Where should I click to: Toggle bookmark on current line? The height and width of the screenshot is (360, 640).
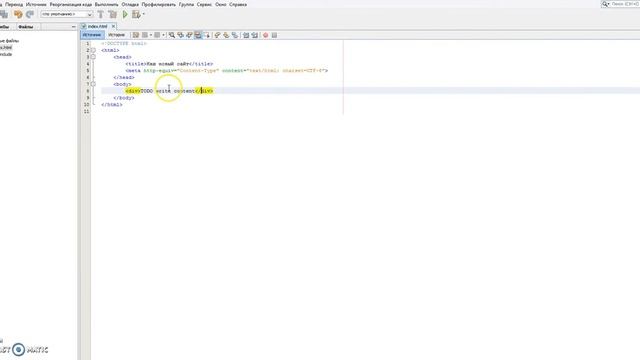point(235,35)
